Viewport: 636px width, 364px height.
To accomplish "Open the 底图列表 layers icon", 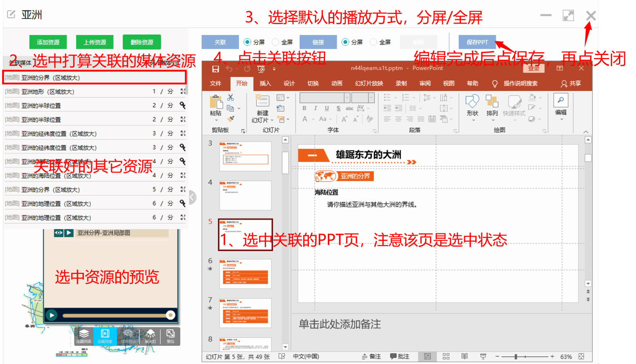I will 84,336.
